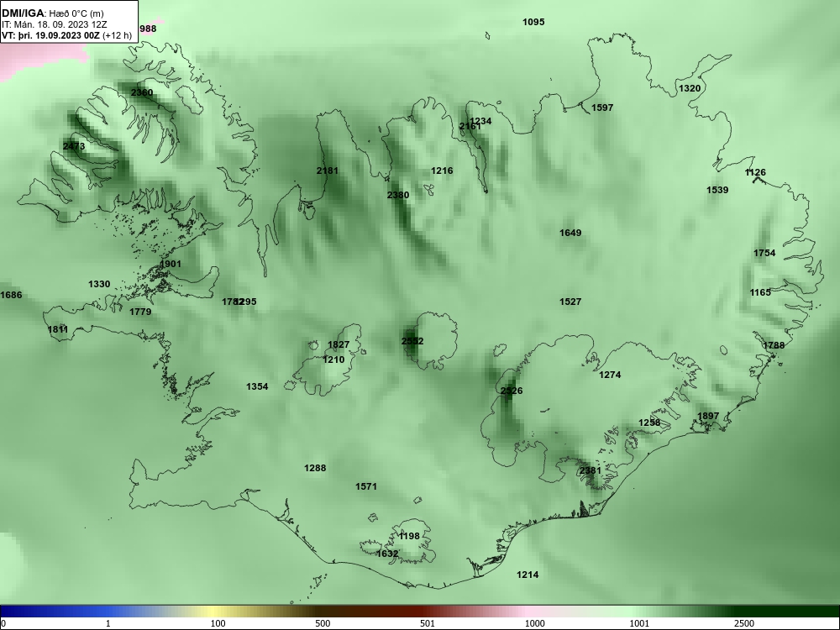
Task: Click the 2360 freezing level label
Action: 142,92
